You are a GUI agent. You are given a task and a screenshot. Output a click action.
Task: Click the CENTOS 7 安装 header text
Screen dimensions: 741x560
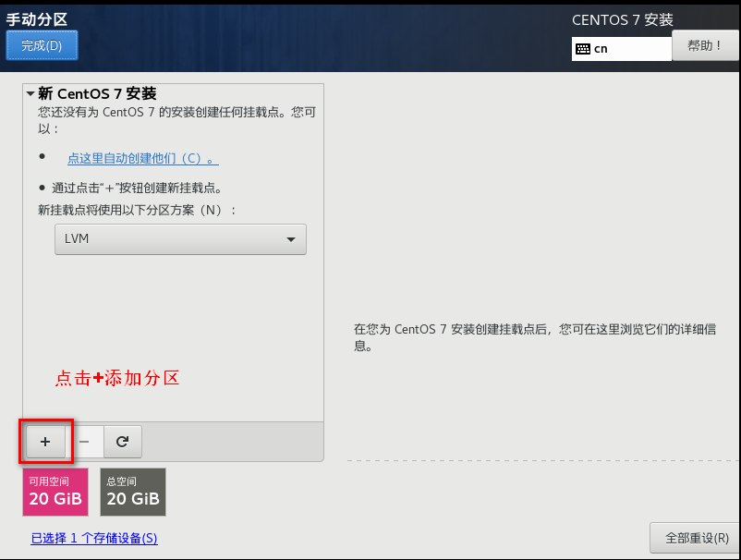click(623, 19)
